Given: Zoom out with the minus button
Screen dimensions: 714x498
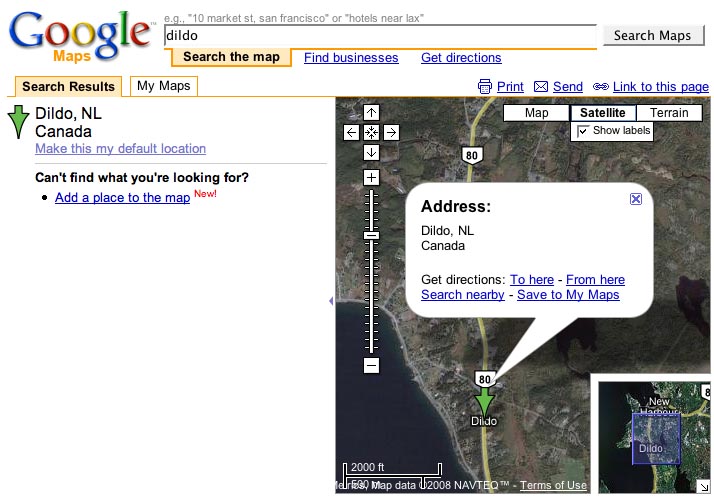Looking at the screenshot, I should (x=371, y=365).
